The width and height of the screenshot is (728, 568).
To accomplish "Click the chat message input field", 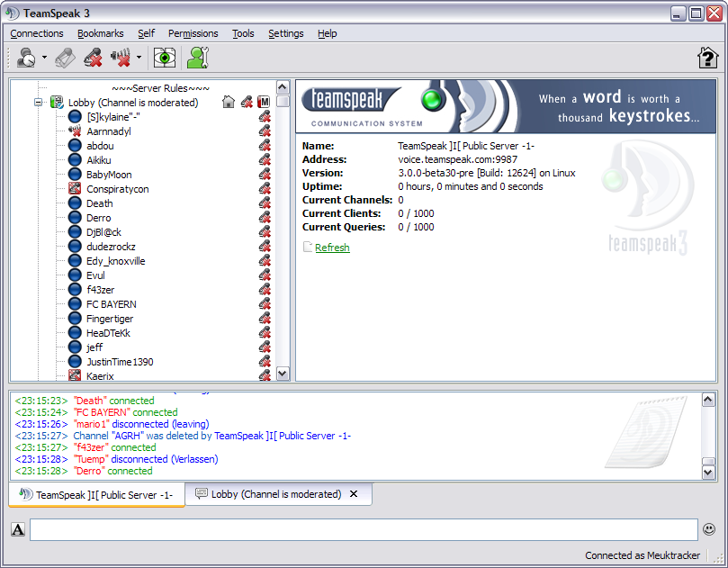I will (364, 529).
